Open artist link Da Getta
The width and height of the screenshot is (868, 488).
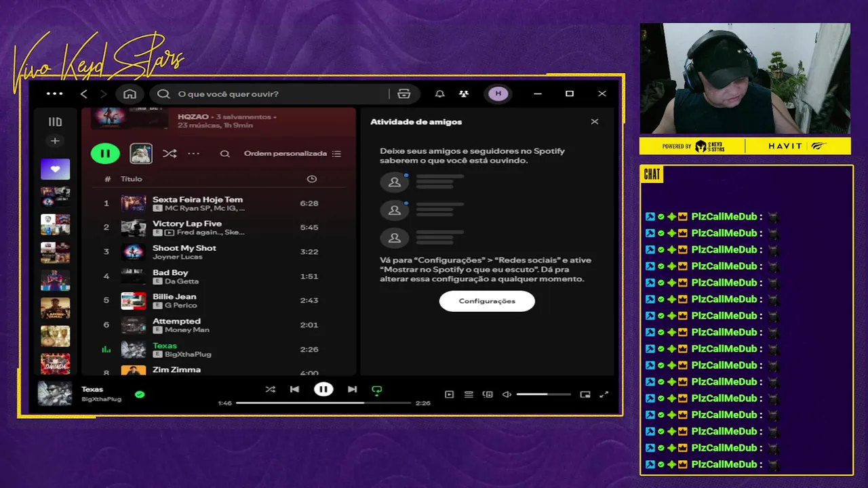[x=182, y=281]
